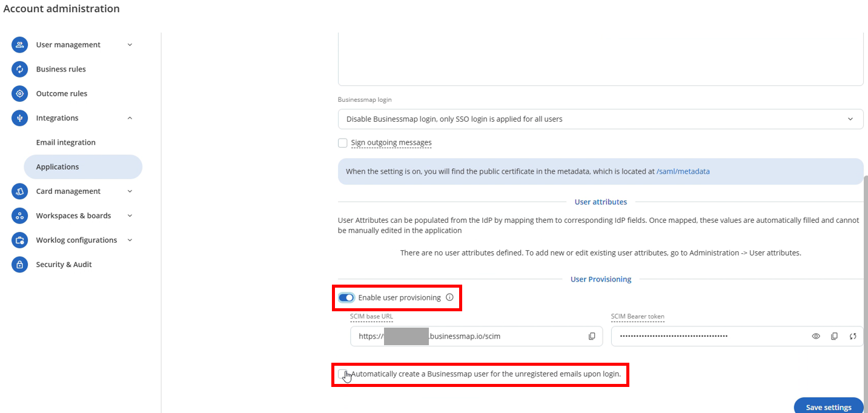Click the Security & Audit lock icon
This screenshot has width=868, height=413.
19,265
